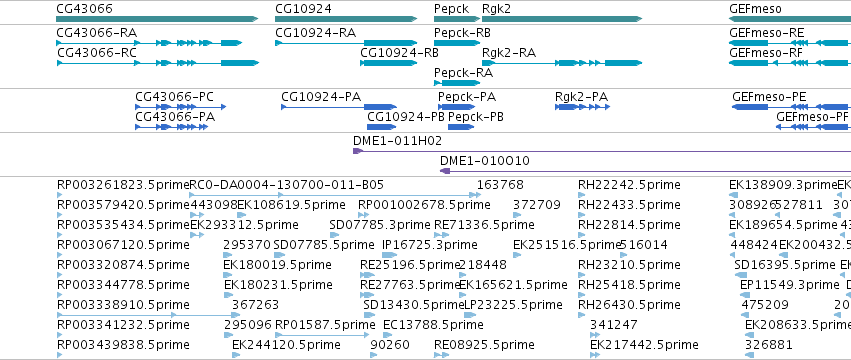Select EST RC0-DA0004-130700-011-B05 feature

335,194
